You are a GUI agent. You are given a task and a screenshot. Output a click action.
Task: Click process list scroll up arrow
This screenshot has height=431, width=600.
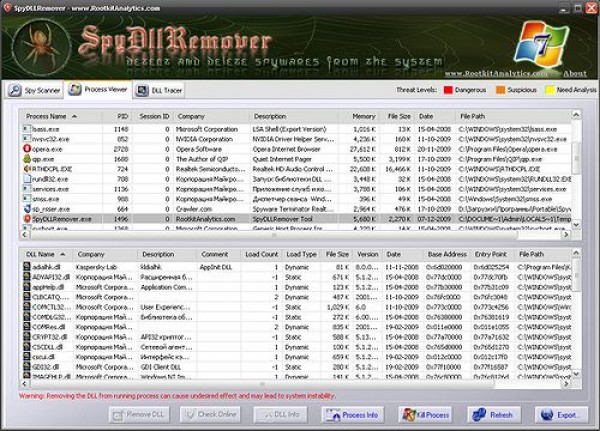[x=576, y=114]
